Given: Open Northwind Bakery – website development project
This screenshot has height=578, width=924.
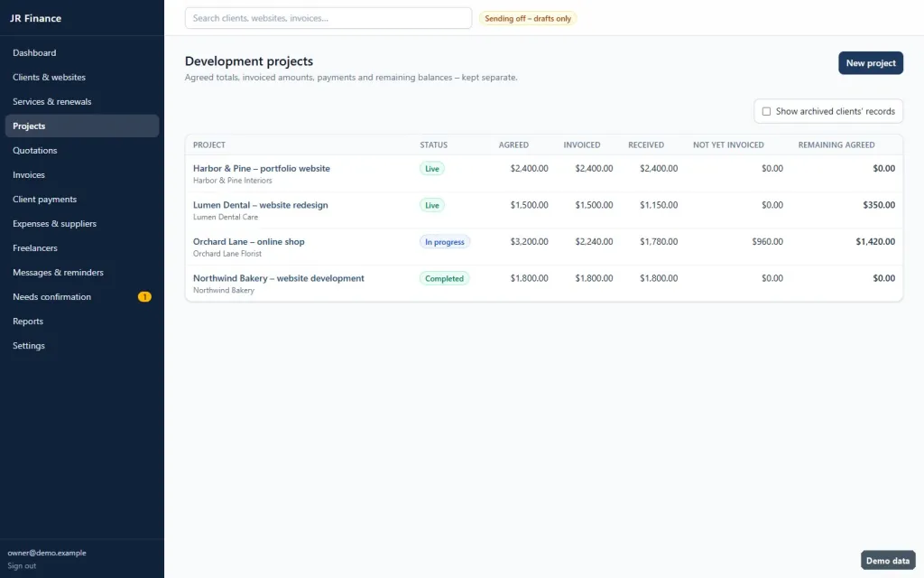Looking at the screenshot, I should 279,278.
